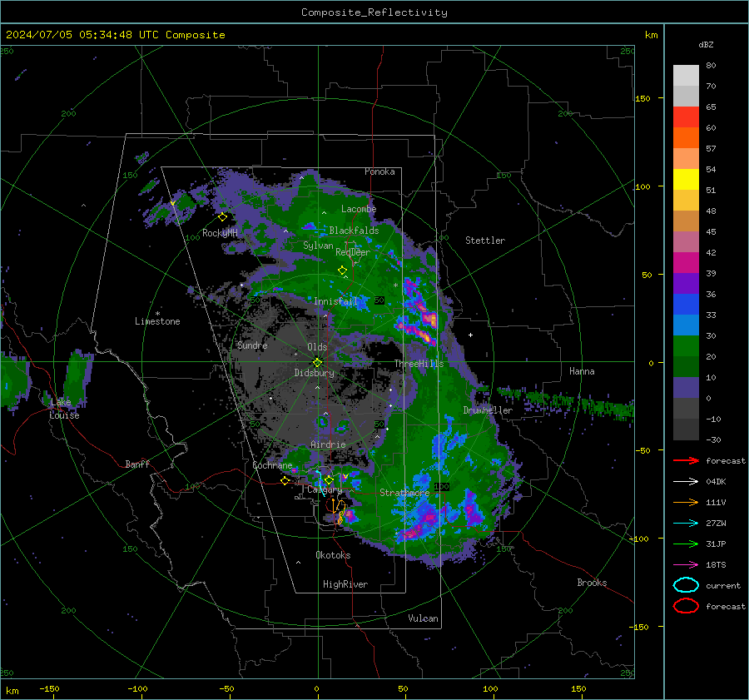Click the storm cell southeast of Strathmore

click(428, 519)
